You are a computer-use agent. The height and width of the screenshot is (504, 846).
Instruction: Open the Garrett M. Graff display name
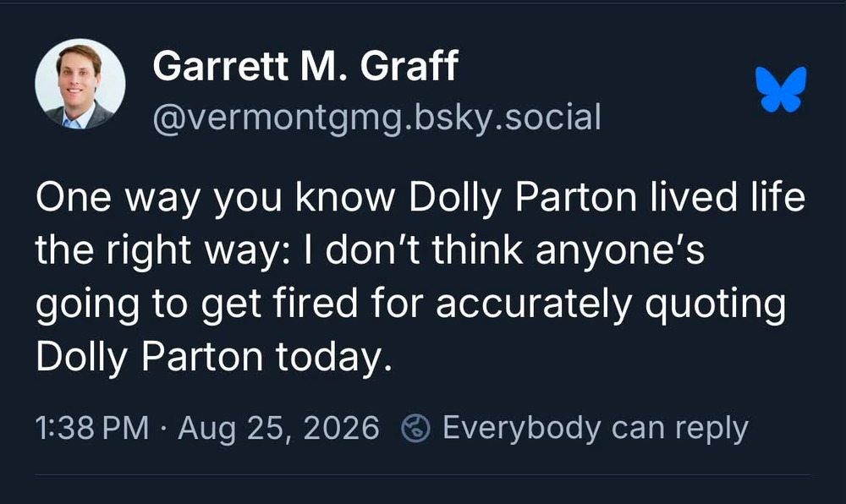305,66
